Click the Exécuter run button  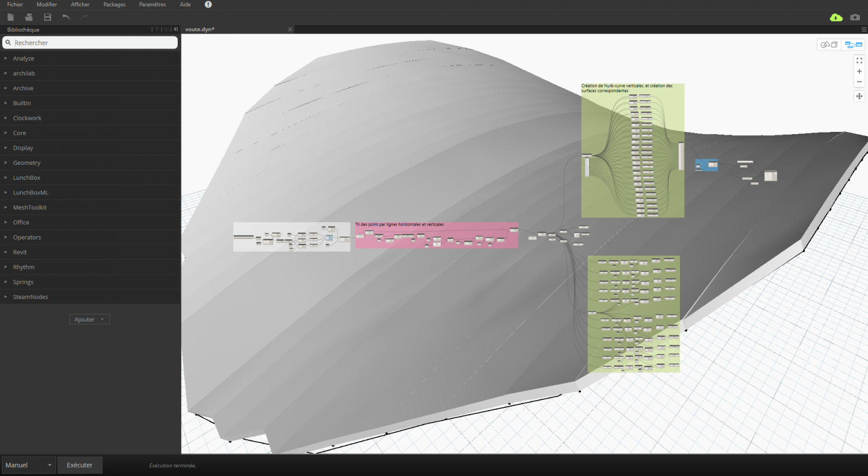point(79,465)
